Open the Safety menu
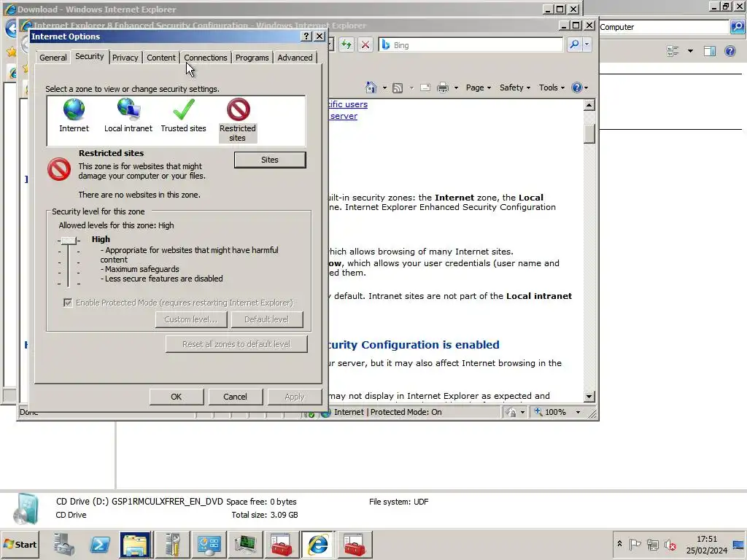Image resolution: width=747 pixels, height=560 pixels. 514,87
